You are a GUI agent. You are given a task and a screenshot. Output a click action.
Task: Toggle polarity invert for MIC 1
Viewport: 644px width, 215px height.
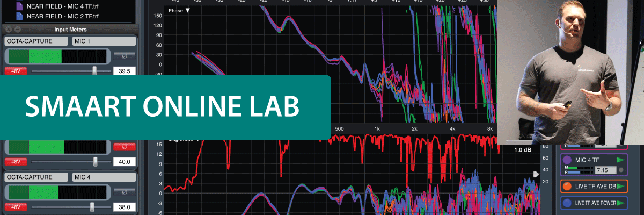(x=125, y=55)
